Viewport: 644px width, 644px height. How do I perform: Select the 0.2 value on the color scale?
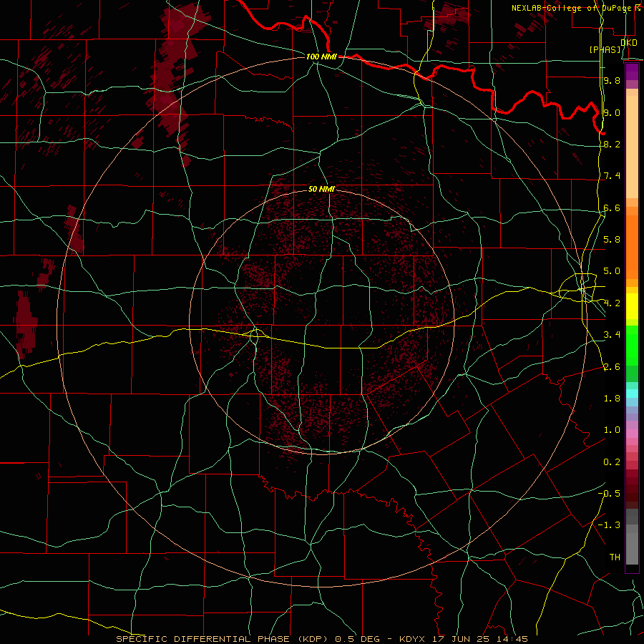[612, 462]
